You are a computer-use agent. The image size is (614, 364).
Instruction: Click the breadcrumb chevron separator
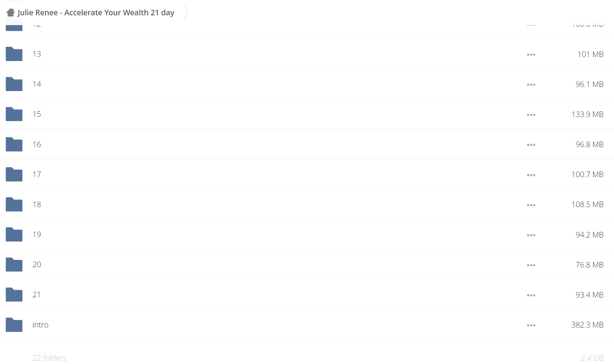(186, 12)
